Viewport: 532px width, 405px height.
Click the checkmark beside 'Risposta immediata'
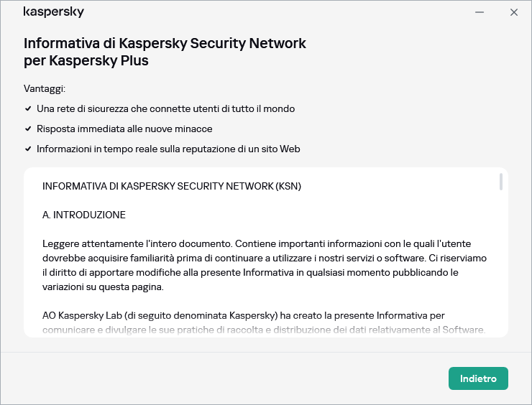[28, 129]
